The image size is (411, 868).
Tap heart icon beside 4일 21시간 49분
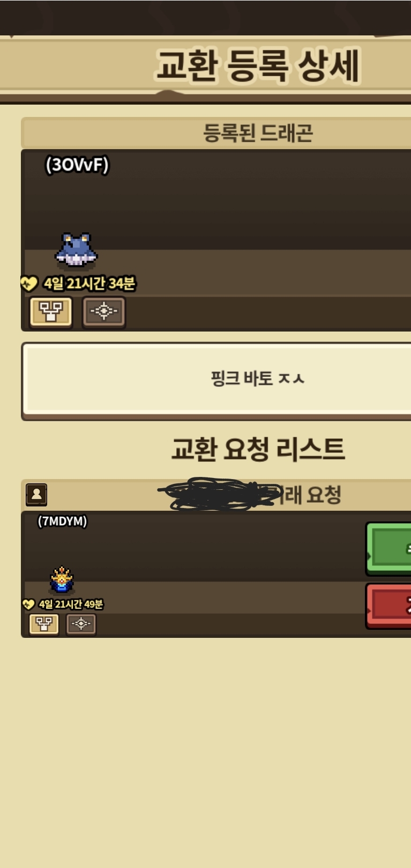(28, 604)
